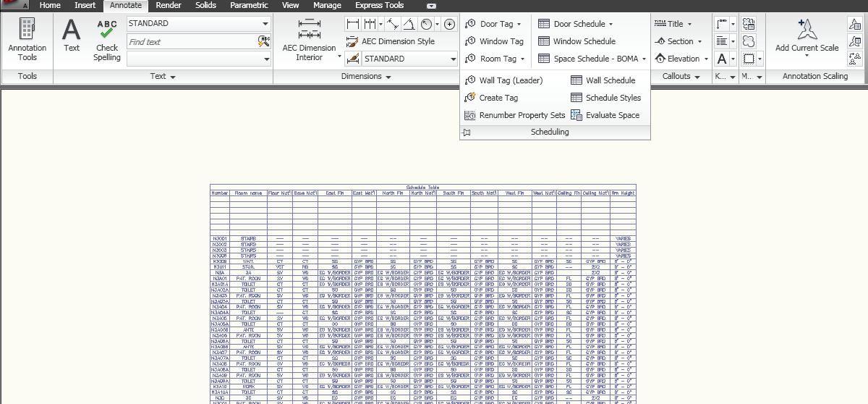Select the Continue dimension tool
The image size is (868, 404).
(x=370, y=24)
